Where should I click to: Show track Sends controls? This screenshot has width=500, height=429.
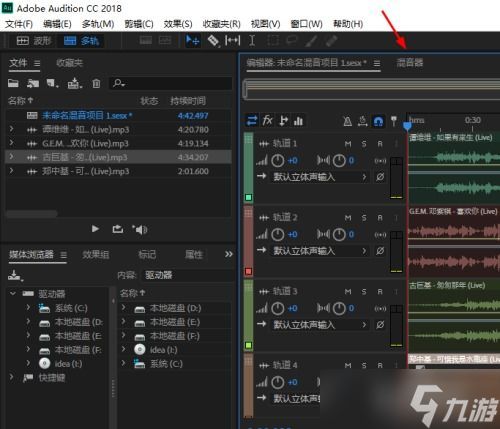coord(283,120)
